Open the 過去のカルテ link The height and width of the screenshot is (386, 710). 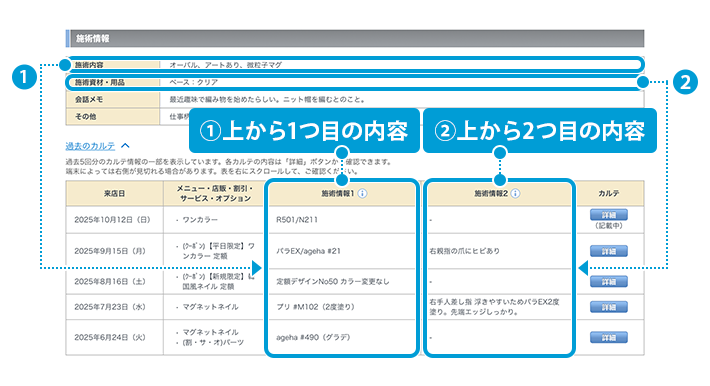pos(90,146)
